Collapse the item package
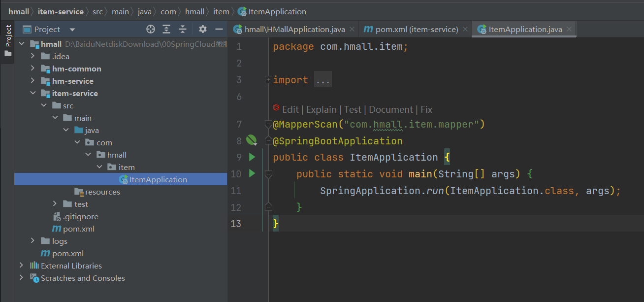Viewport: 644px width, 302px height. point(99,167)
